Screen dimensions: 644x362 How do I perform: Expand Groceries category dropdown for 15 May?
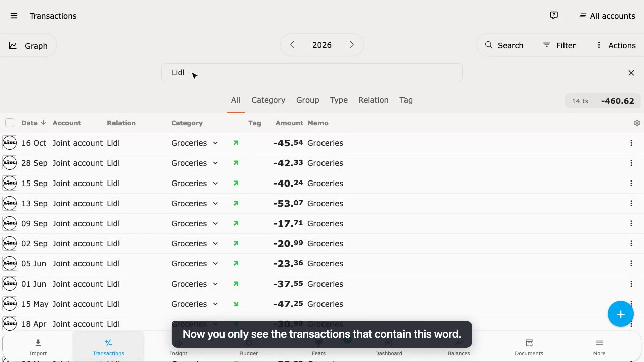coord(215,304)
